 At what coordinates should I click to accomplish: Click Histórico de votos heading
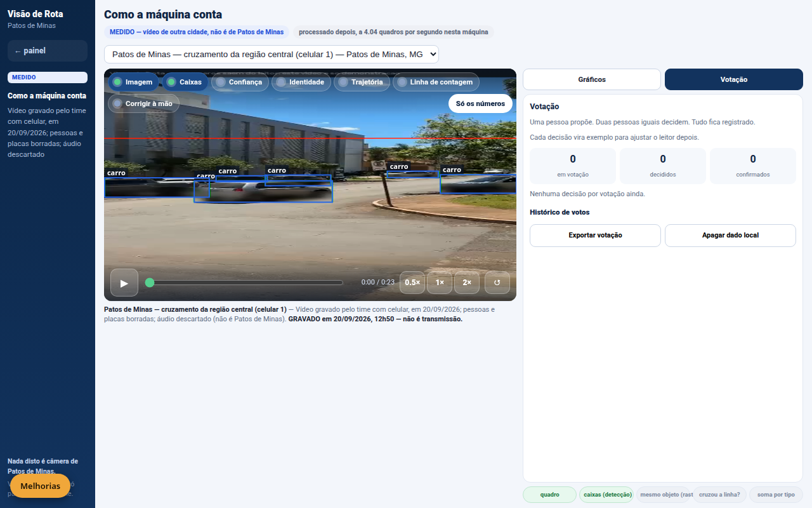coord(560,212)
